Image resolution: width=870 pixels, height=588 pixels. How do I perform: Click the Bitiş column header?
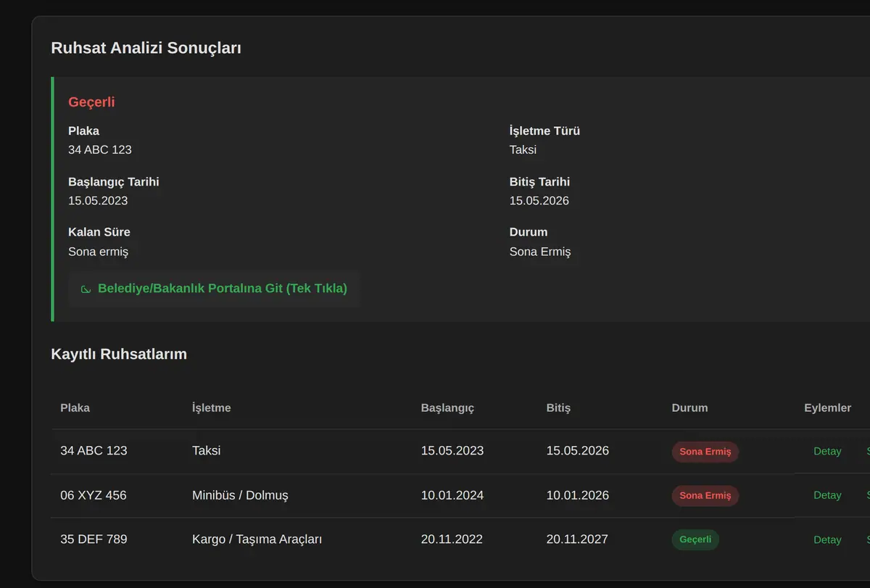558,407
